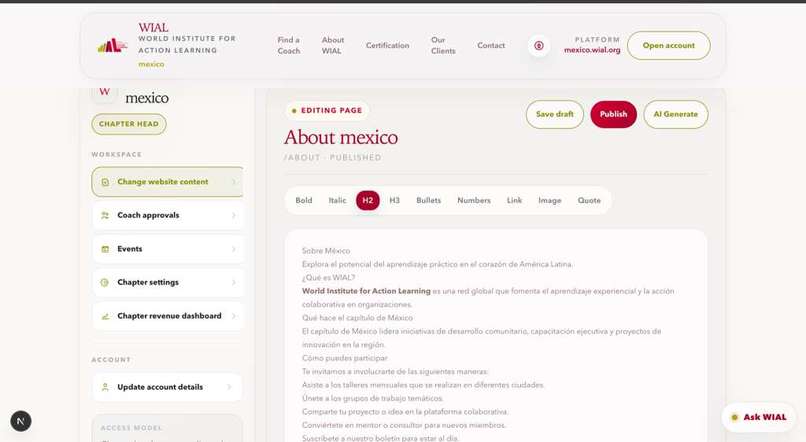Toggle the H2 heading button

(368, 200)
